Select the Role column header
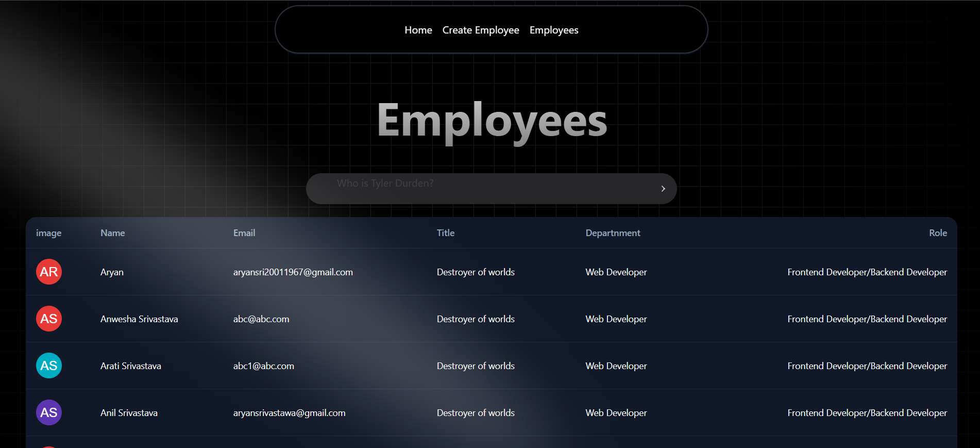Image resolution: width=980 pixels, height=448 pixels. (937, 233)
